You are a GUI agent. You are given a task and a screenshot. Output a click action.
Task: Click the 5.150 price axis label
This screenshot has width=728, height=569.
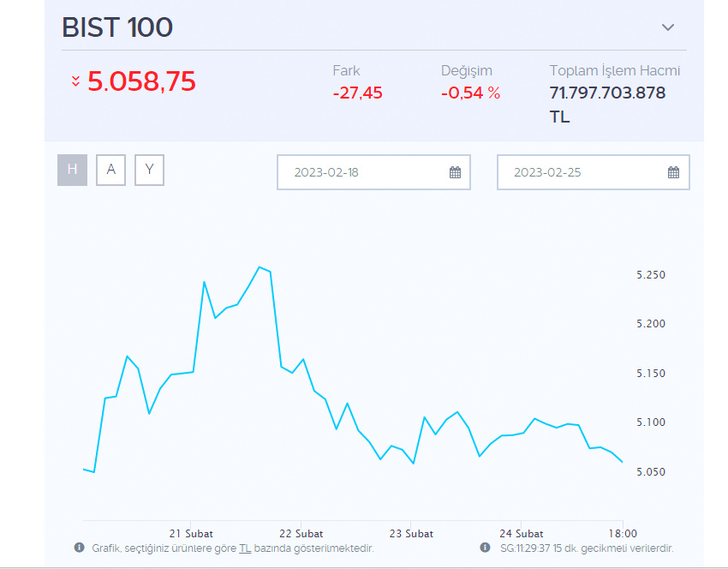tap(651, 374)
